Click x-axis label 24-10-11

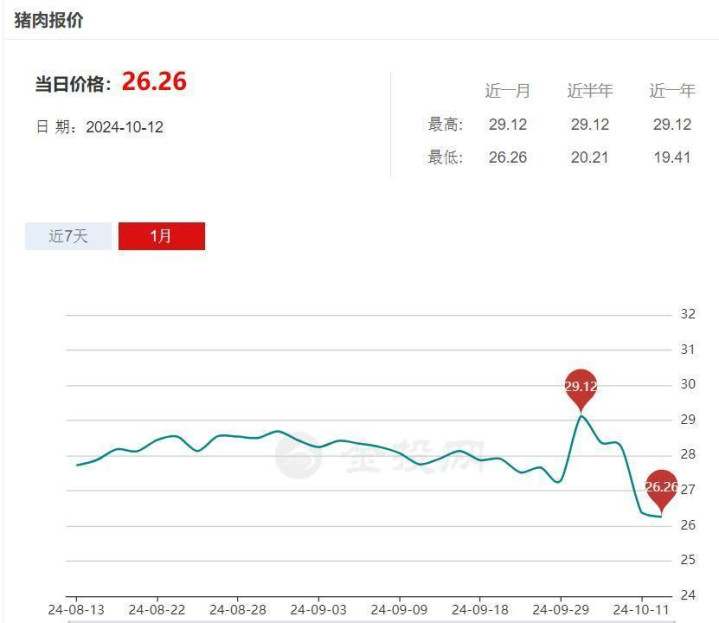[x=641, y=610]
